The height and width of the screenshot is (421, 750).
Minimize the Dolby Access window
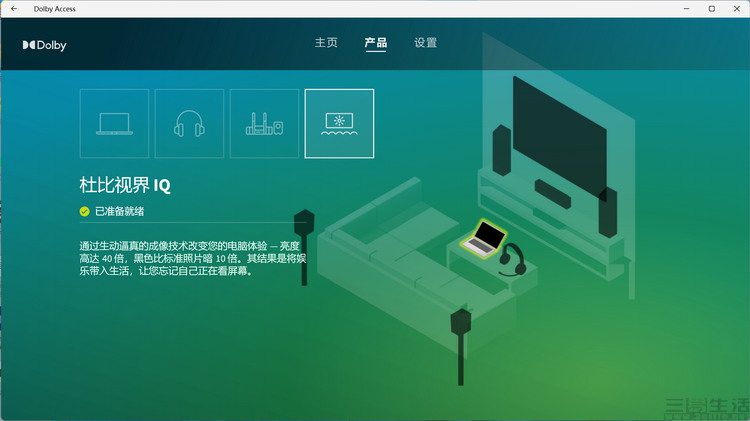[684, 9]
